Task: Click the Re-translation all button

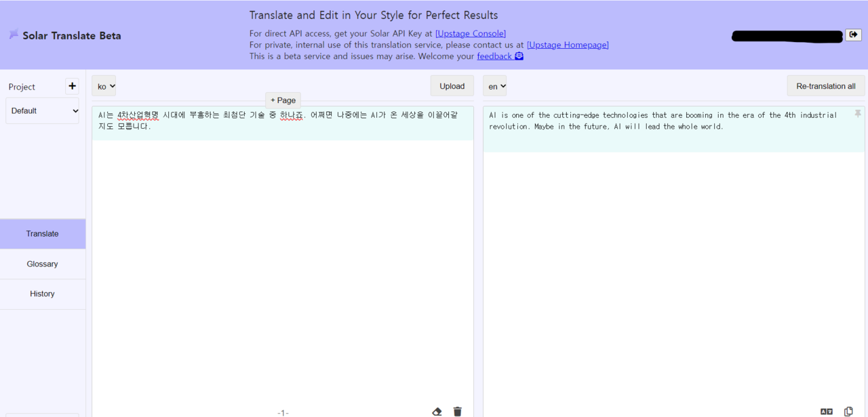Action: coord(825,86)
